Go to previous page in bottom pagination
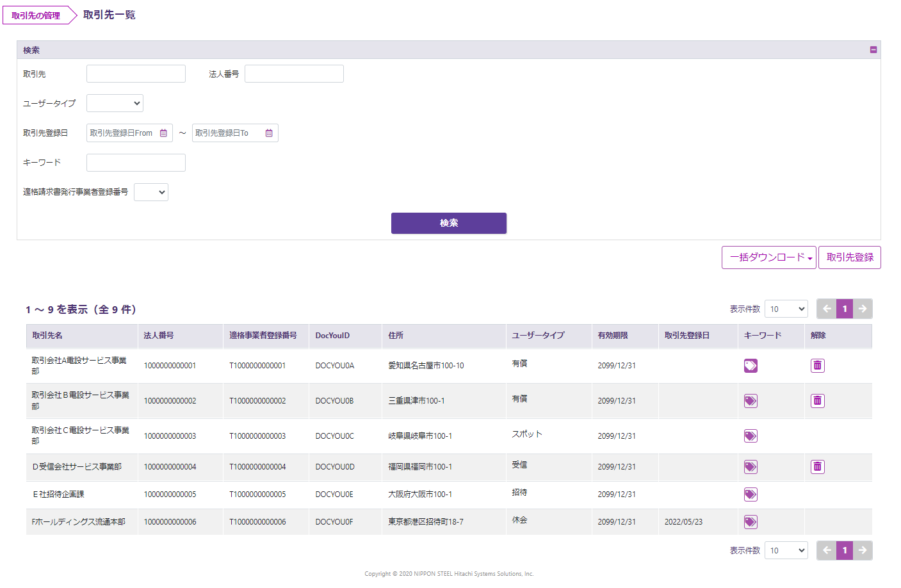Screen dimensions: 901x588 pyautogui.click(x=827, y=550)
